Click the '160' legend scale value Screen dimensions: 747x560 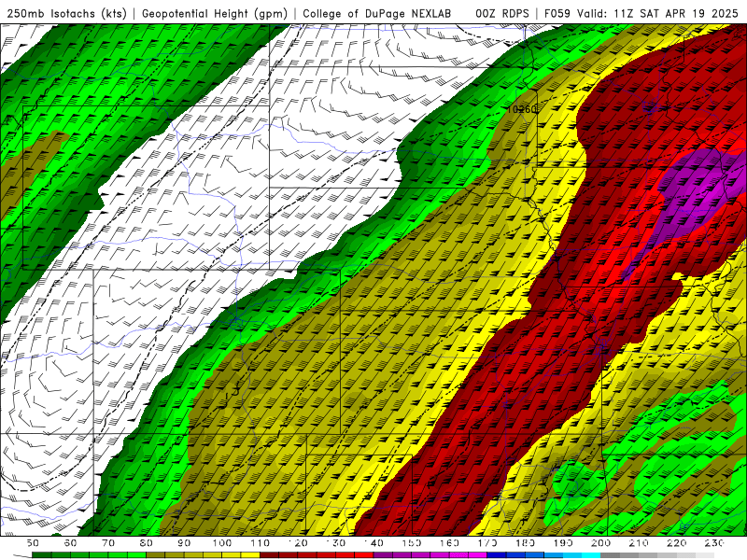(x=449, y=543)
